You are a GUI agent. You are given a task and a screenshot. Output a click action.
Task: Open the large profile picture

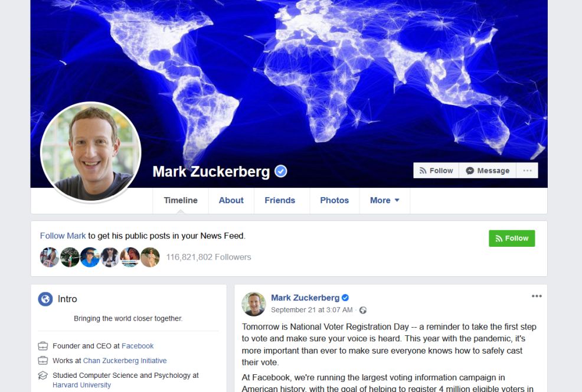click(x=90, y=152)
